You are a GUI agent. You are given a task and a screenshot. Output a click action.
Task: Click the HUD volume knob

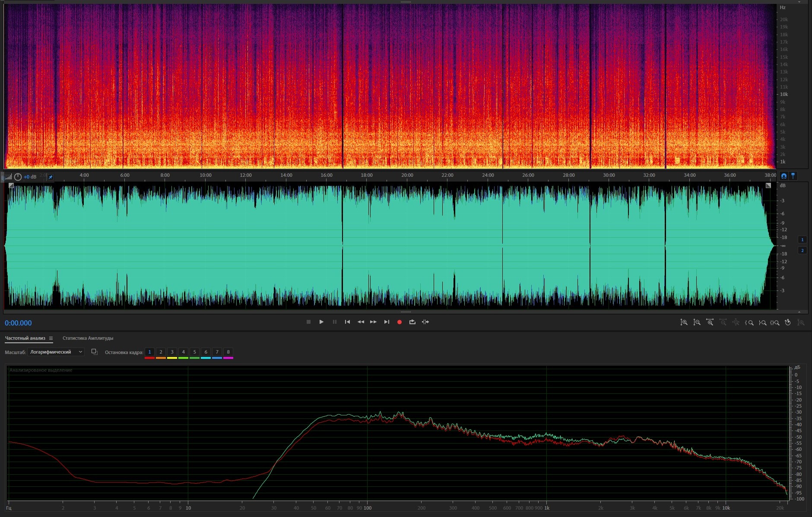point(18,177)
